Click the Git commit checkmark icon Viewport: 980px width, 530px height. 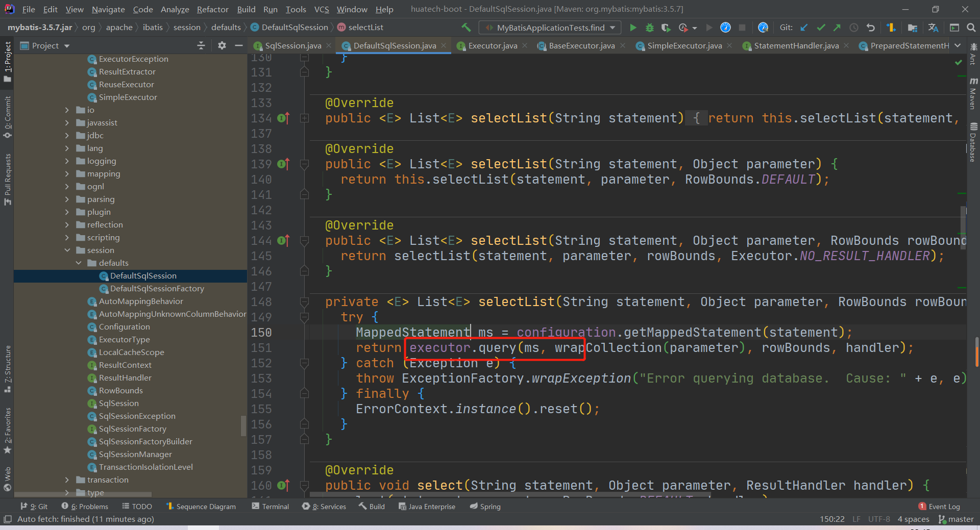click(x=821, y=28)
